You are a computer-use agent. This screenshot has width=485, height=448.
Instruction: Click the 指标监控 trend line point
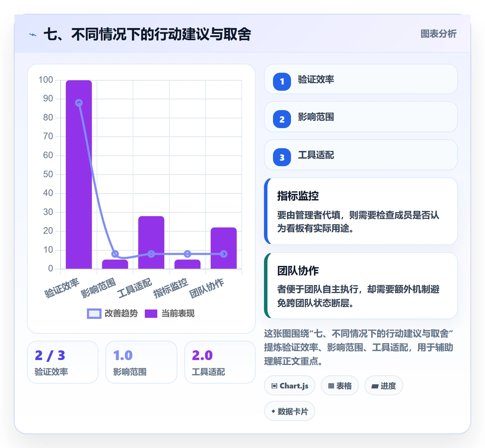pyautogui.click(x=187, y=254)
